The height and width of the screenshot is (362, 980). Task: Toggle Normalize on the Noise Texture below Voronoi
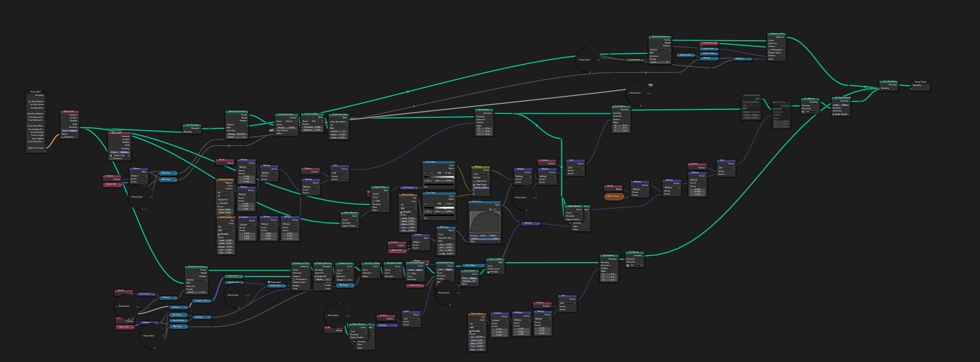pyautogui.click(x=219, y=234)
